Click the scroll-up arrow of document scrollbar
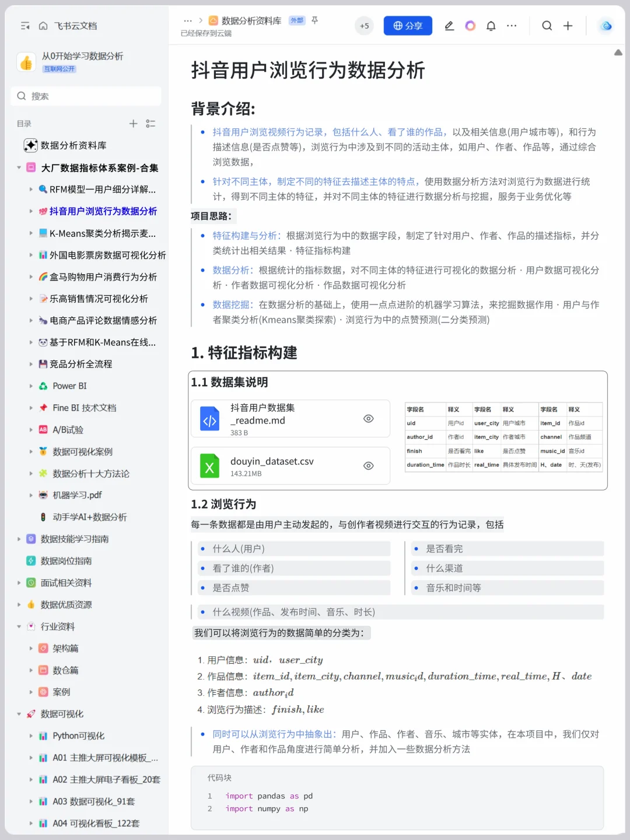 pos(618,52)
